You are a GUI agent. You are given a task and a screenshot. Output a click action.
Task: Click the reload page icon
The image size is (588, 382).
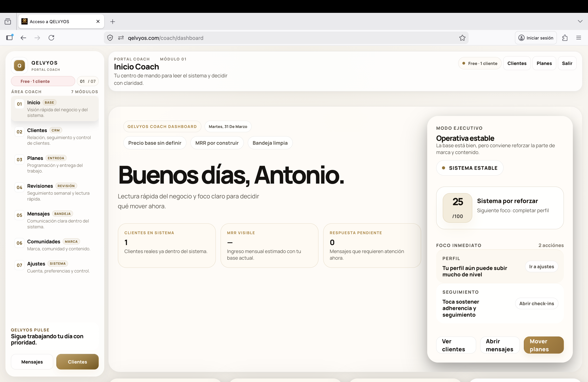pyautogui.click(x=51, y=38)
